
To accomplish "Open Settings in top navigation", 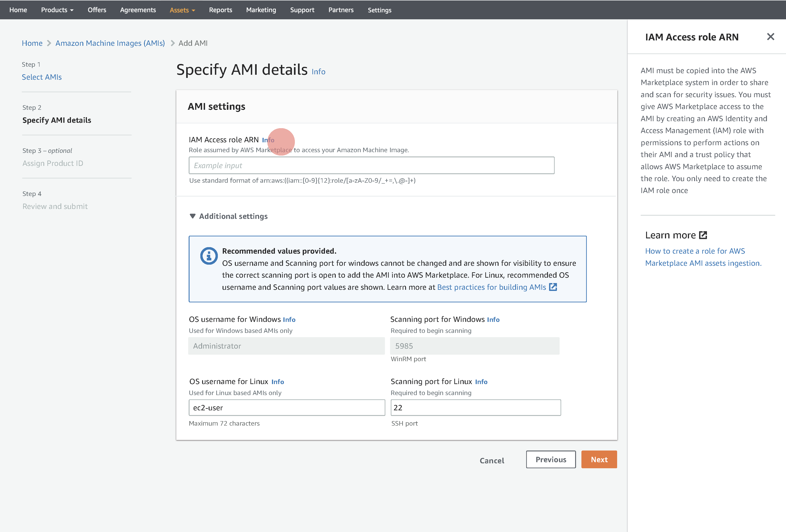I will pos(379,10).
